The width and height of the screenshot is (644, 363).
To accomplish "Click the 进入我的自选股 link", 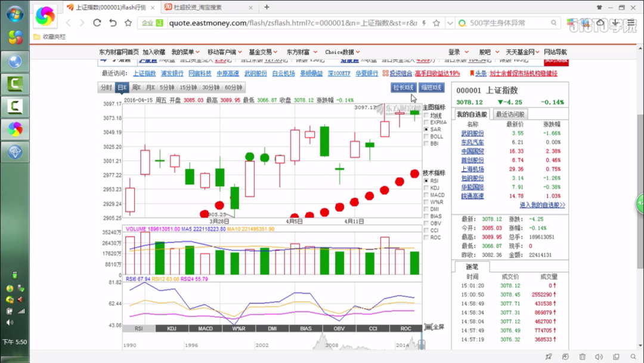I will click(x=542, y=205).
